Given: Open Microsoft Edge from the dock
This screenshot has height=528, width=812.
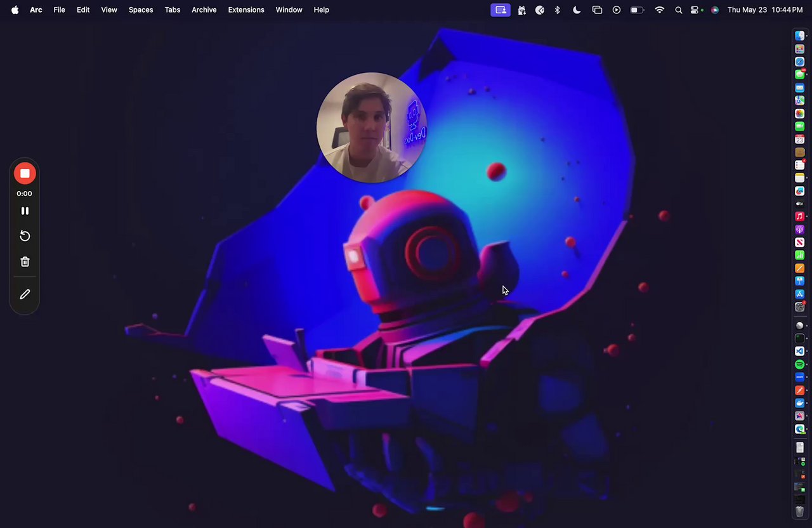Looking at the screenshot, I should click(800, 429).
